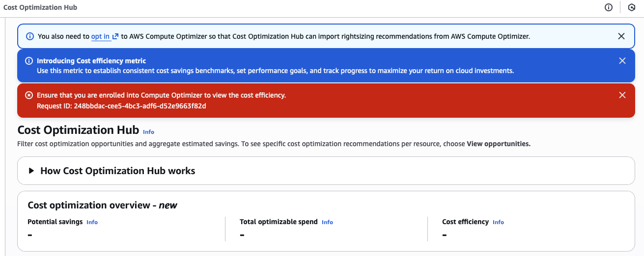Viewport: 644px width, 256px height.
Task: Dismiss the opt-in notification banner
Action: click(621, 36)
